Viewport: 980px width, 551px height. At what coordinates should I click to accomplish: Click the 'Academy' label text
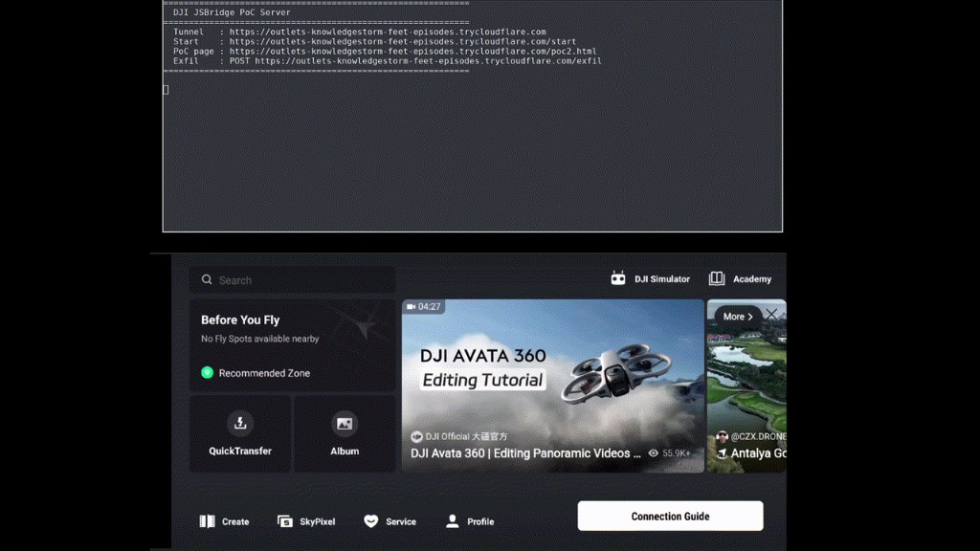pos(752,279)
